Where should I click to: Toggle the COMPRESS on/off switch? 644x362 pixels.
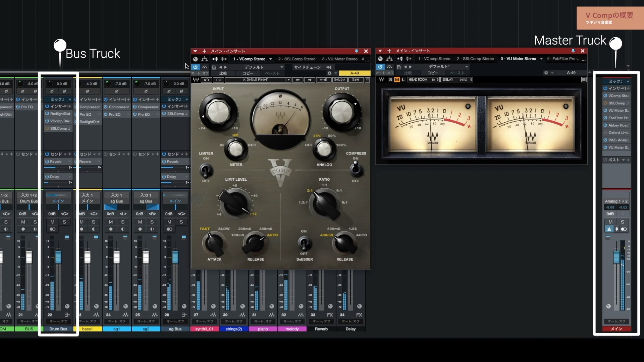(x=356, y=168)
